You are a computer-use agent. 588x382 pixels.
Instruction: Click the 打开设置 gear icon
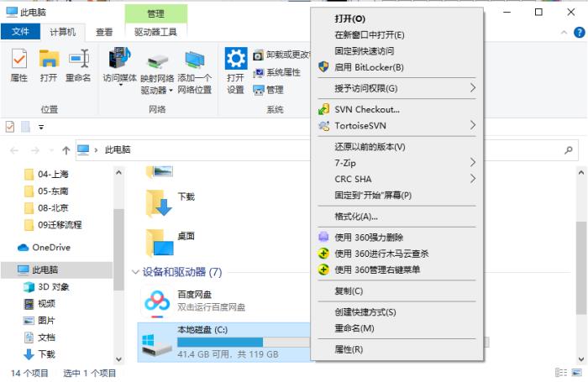pos(235,70)
